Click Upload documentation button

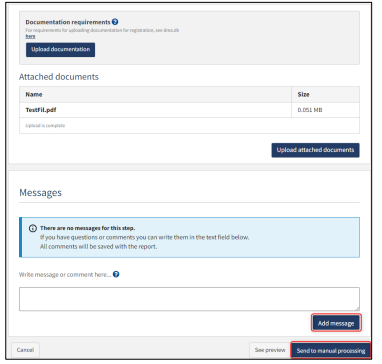(60, 50)
